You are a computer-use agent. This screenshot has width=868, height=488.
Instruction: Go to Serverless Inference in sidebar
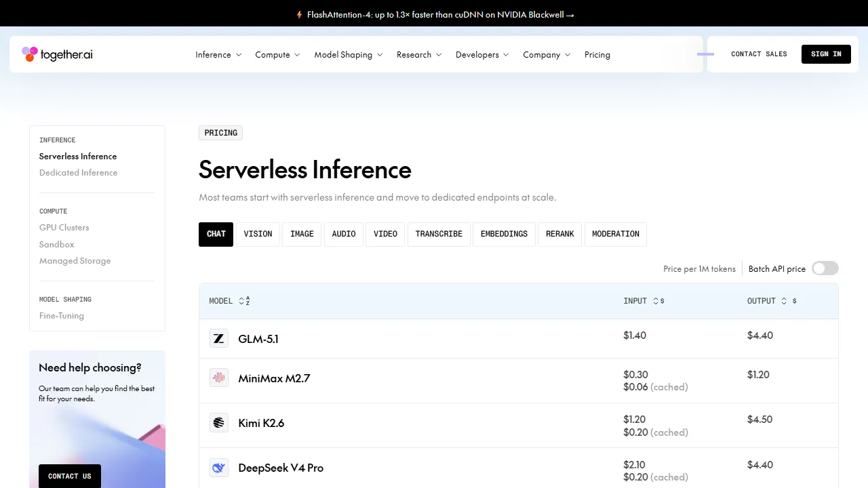click(78, 157)
